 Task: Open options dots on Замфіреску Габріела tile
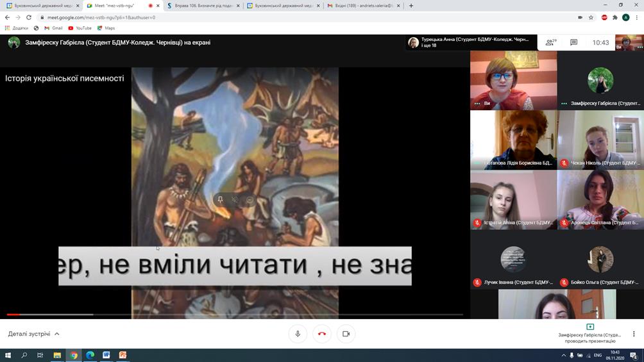[x=564, y=103]
